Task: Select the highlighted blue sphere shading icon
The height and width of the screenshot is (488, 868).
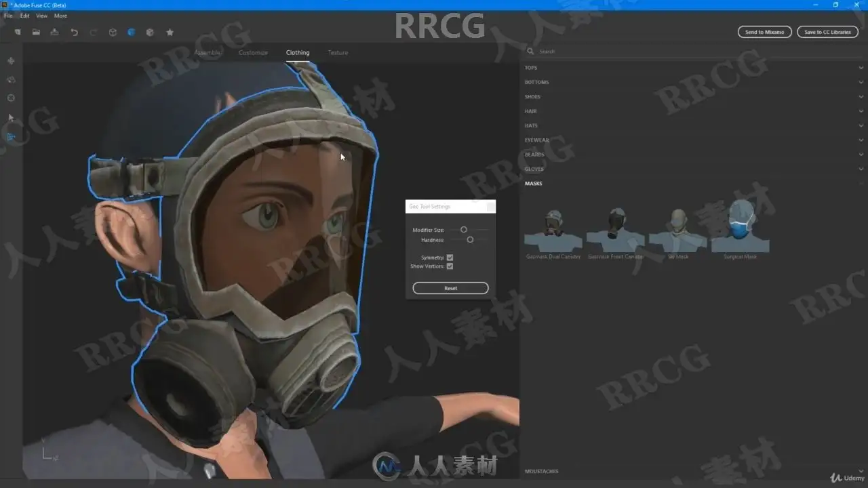Action: 132,32
